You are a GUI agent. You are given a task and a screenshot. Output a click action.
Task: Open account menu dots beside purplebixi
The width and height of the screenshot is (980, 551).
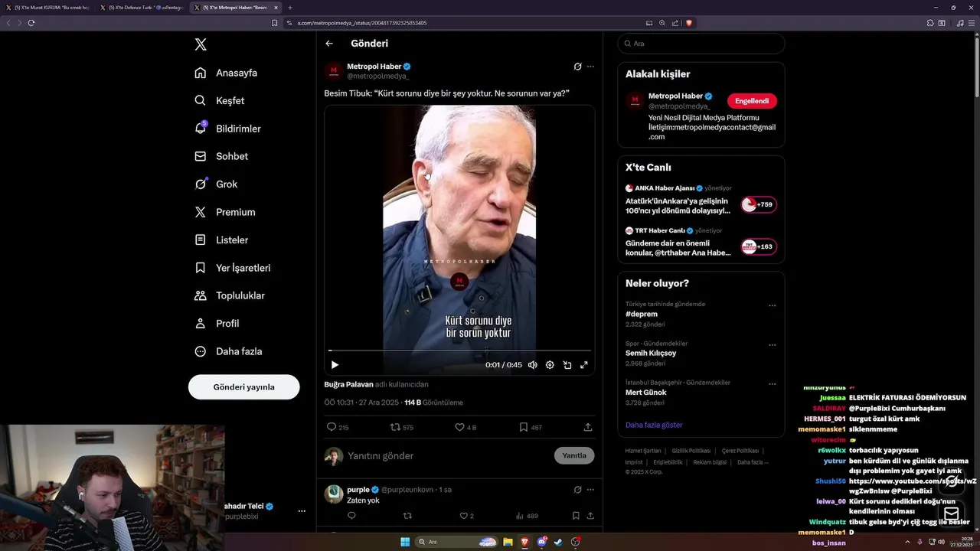(302, 511)
